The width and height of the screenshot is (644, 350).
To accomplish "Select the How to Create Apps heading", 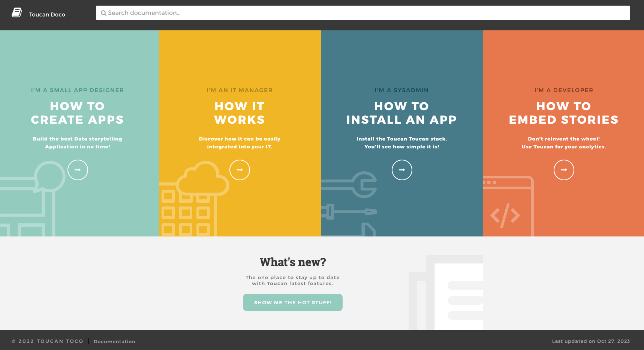I will 77,113.
